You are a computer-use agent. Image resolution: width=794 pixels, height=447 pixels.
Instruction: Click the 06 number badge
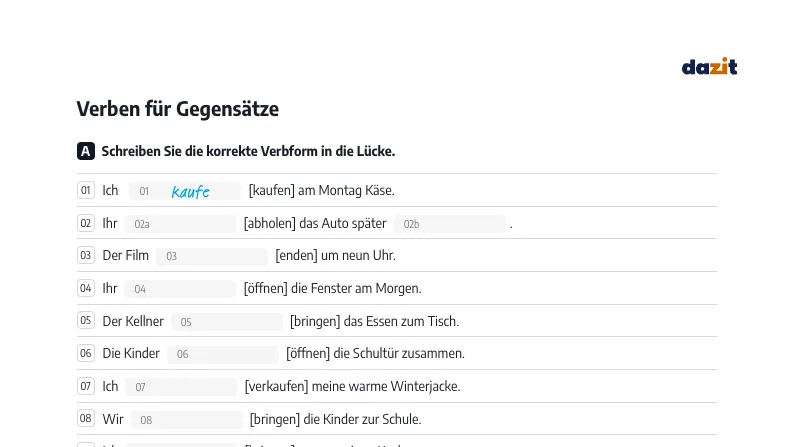pyautogui.click(x=86, y=353)
